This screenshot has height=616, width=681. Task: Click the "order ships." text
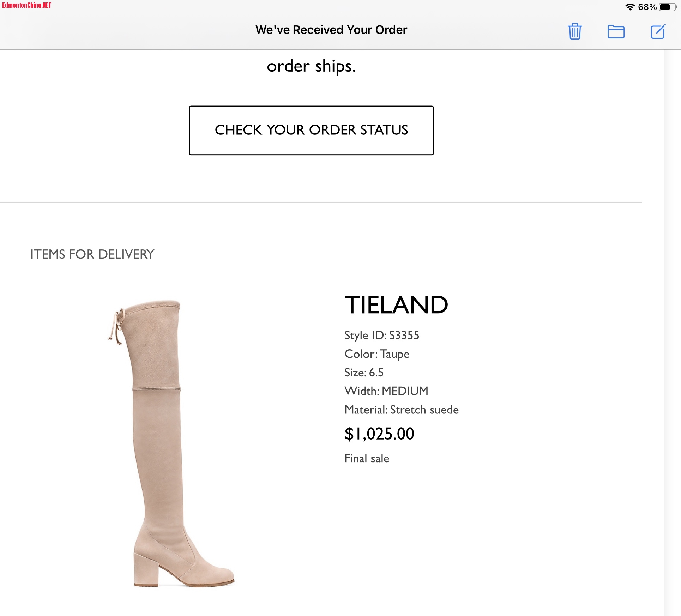(x=311, y=66)
